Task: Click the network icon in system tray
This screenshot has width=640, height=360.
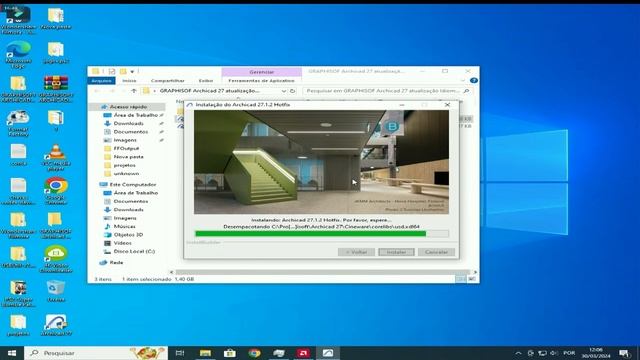Action: click(542, 353)
